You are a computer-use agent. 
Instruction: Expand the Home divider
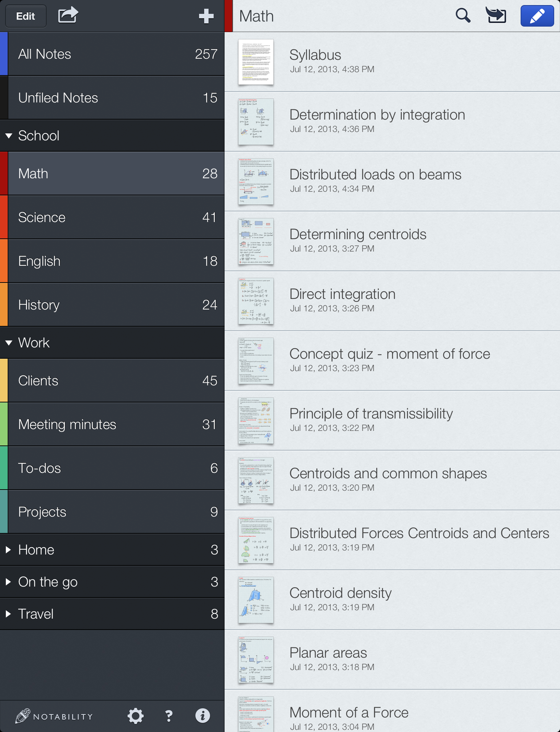click(8, 550)
